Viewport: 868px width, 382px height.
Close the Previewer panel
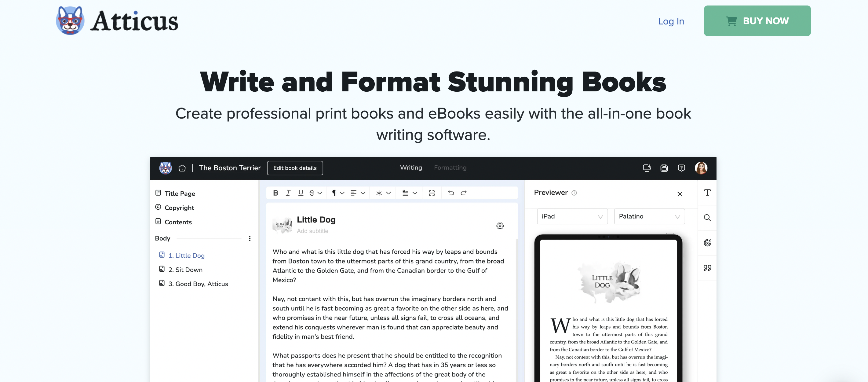[680, 194]
